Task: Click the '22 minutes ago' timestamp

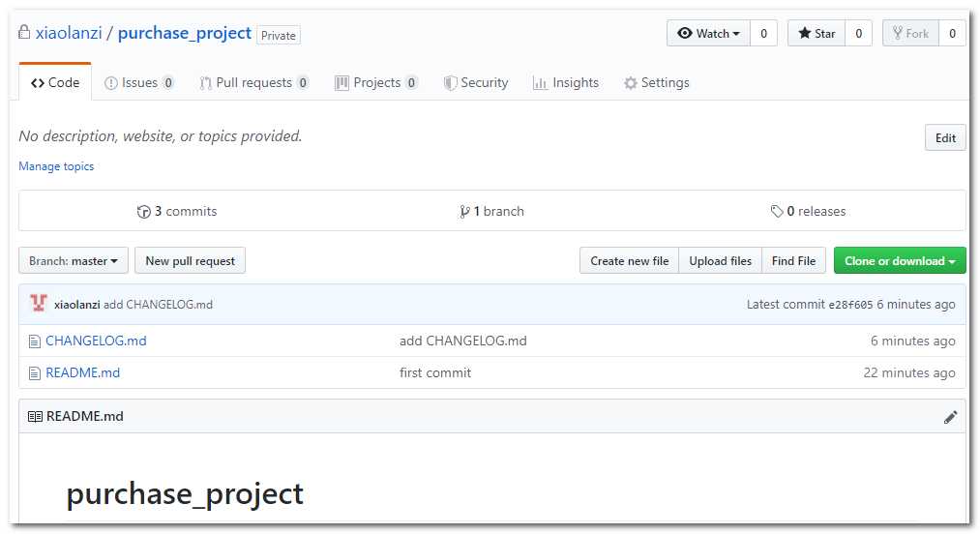Action: click(x=909, y=372)
